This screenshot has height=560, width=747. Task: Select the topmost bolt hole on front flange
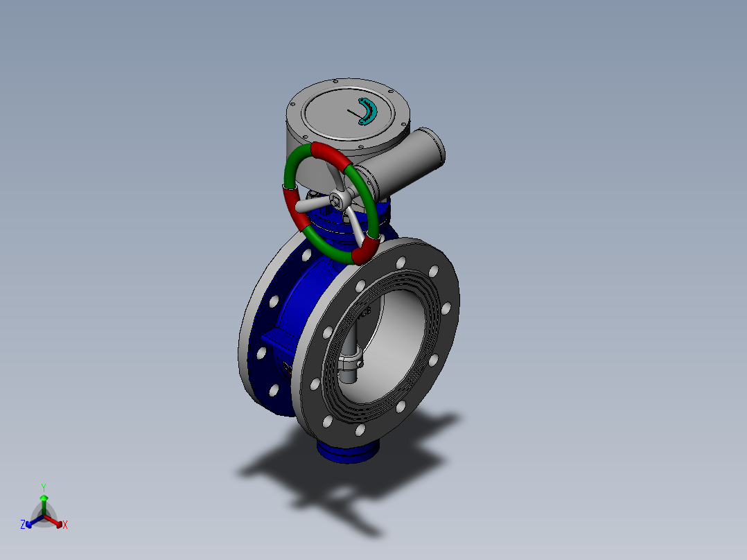pos(401,262)
